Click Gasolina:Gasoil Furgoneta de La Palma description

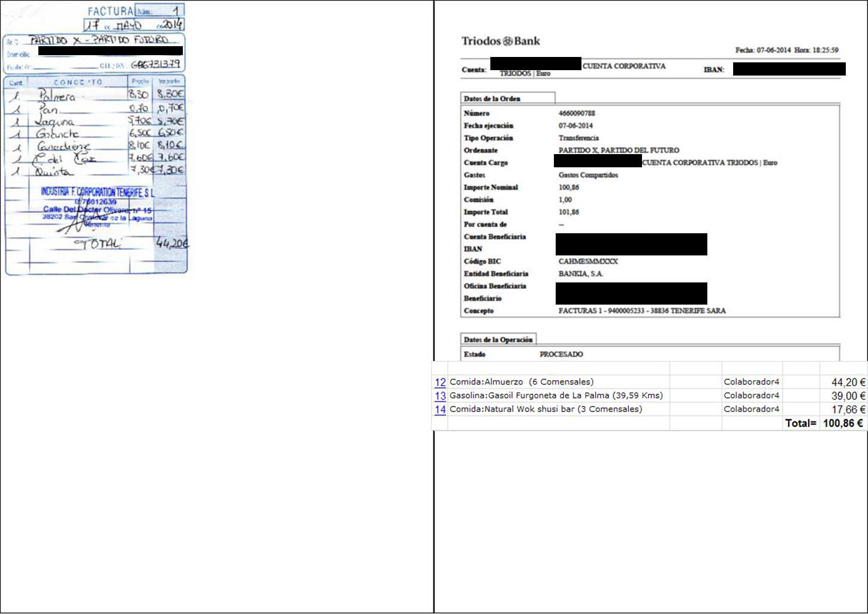(556, 396)
